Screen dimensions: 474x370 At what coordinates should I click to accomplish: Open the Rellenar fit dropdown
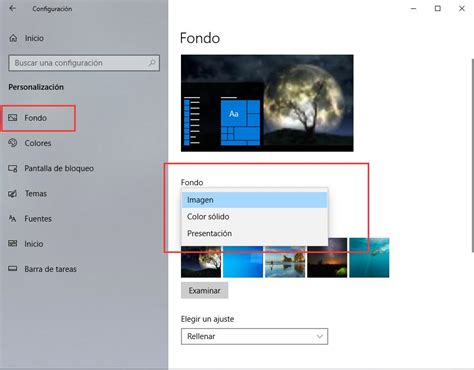click(x=254, y=336)
